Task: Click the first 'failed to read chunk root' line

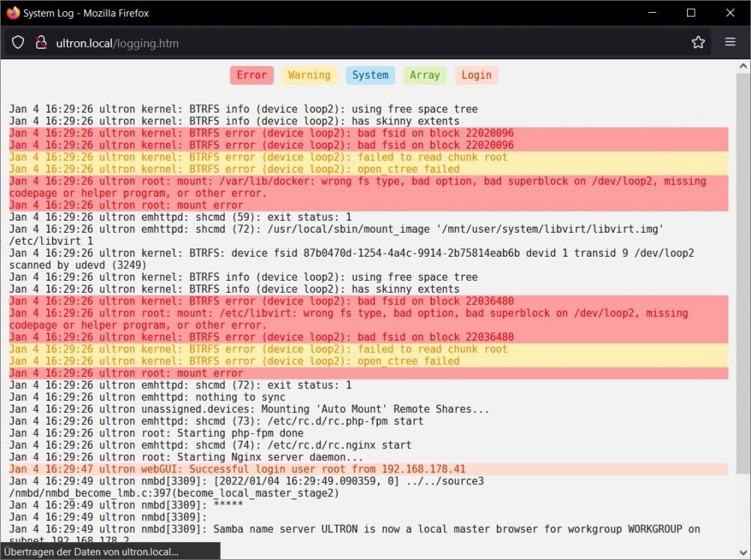Action: point(369,157)
